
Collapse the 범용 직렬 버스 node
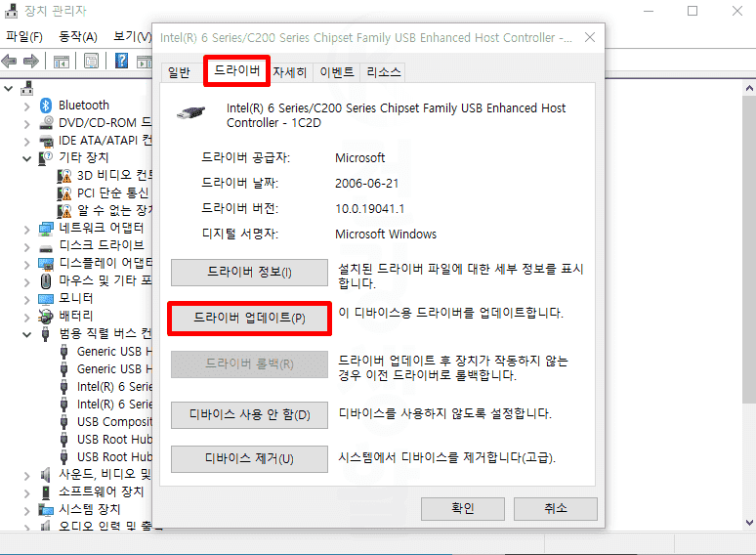click(27, 334)
